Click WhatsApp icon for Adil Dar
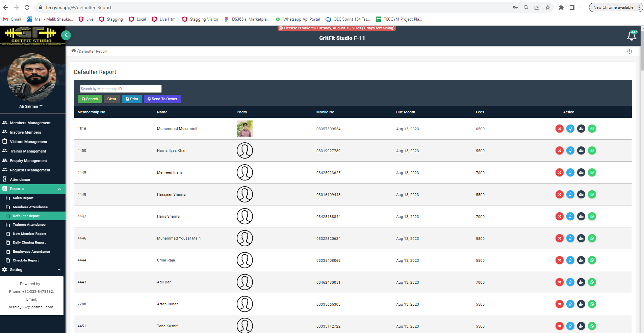This screenshot has width=644, height=333. click(592, 282)
